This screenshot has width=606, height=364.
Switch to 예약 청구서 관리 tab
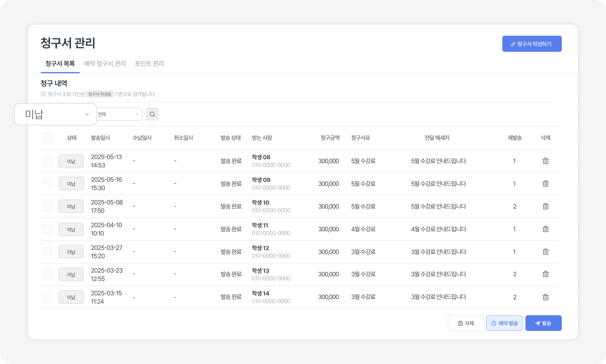105,64
